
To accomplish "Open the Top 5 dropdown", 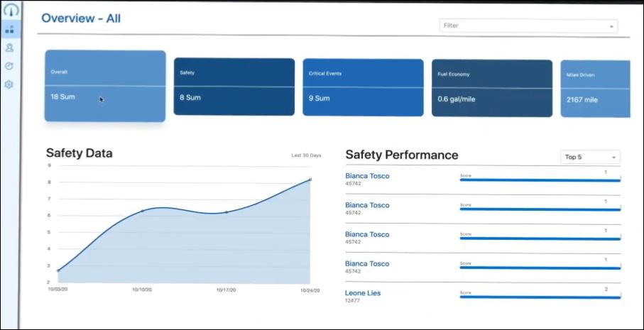I will pos(590,157).
